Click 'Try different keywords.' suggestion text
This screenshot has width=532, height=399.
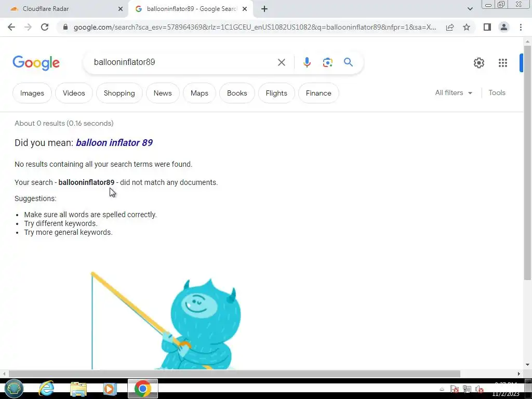click(61, 223)
